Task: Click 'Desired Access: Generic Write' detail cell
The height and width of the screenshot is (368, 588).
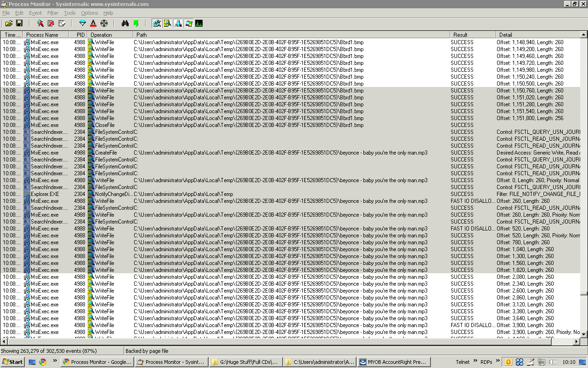Action: [538, 153]
